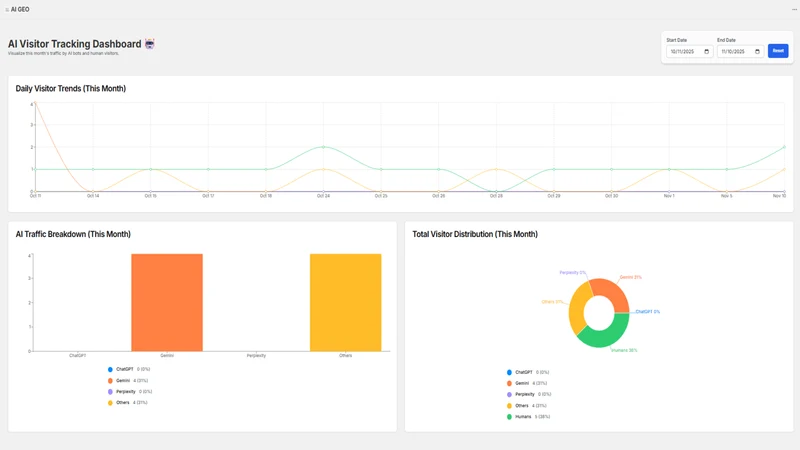Screen dimensions: 800x450
Task: Click the green line's end point at Nov 10
Action: (784, 147)
